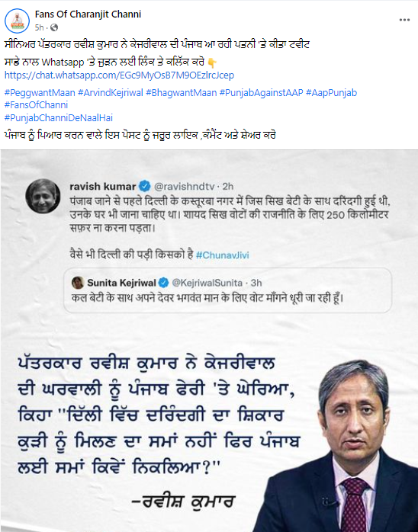Click the 5h post timestamp
Screen dimensions: 418x532
tap(39, 27)
